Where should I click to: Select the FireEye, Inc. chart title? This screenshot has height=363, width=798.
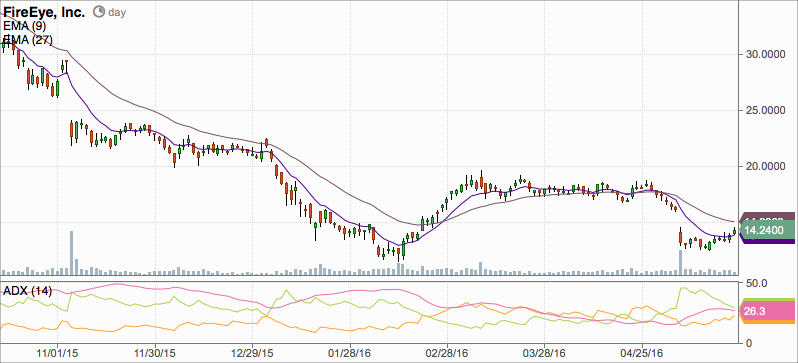44,12
